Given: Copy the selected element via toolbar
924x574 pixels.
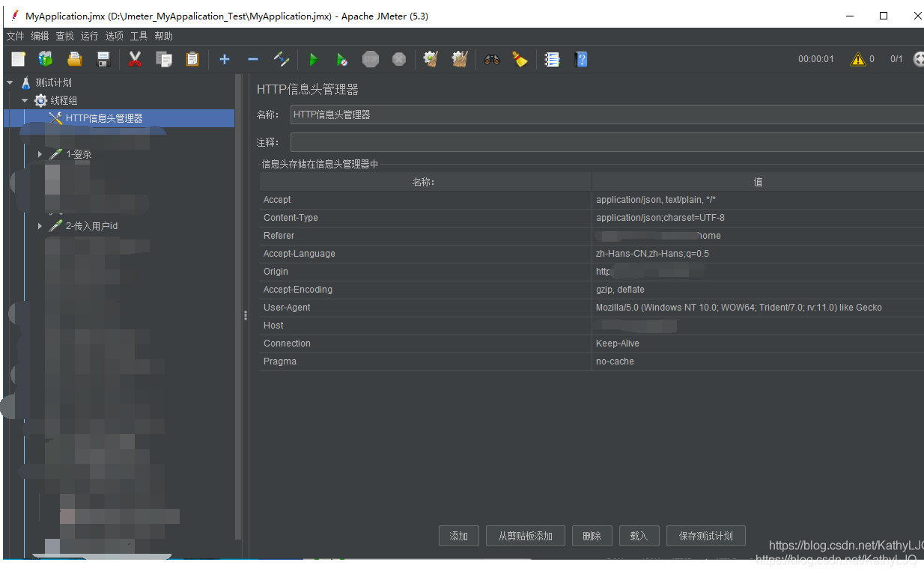Looking at the screenshot, I should (163, 59).
